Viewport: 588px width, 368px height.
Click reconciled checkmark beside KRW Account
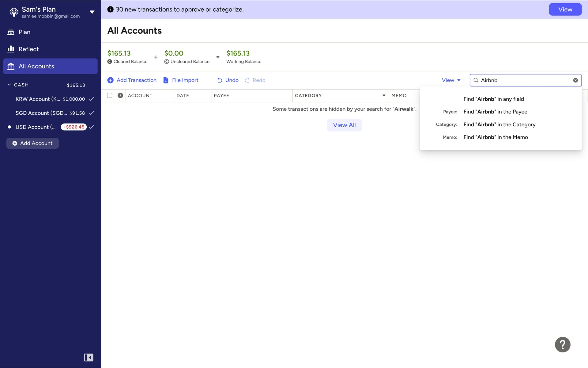91,99
